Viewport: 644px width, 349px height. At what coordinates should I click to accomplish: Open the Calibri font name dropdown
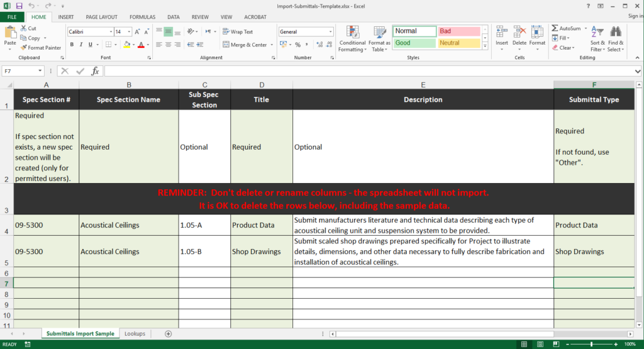[111, 31]
